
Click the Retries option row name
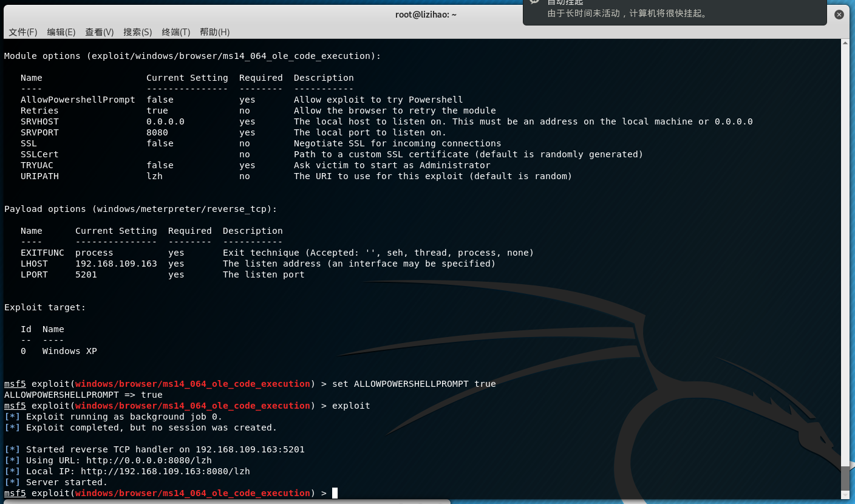39,111
